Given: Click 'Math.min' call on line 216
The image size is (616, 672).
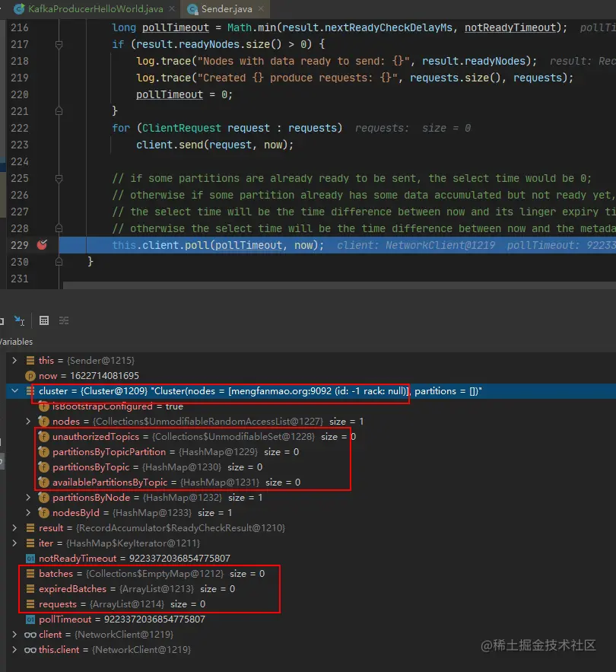Looking at the screenshot, I should point(252,28).
